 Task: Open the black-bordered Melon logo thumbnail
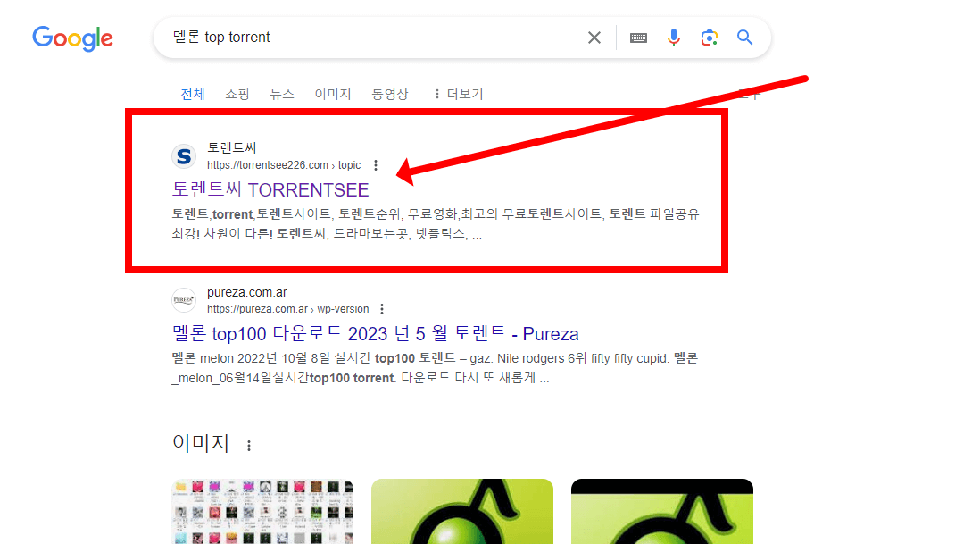tap(662, 512)
